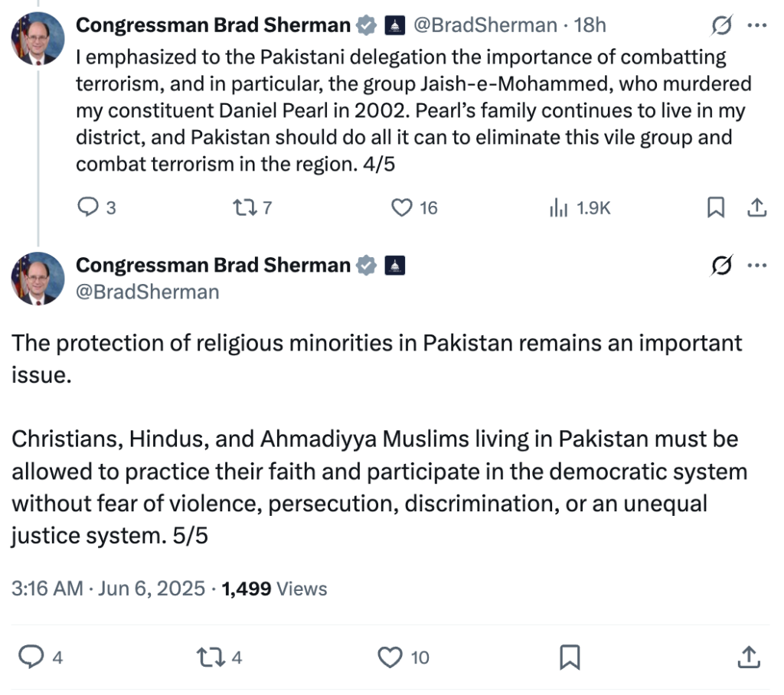Retweet the 5/5 tweet
The width and height of the screenshot is (784, 695).
pos(218,657)
